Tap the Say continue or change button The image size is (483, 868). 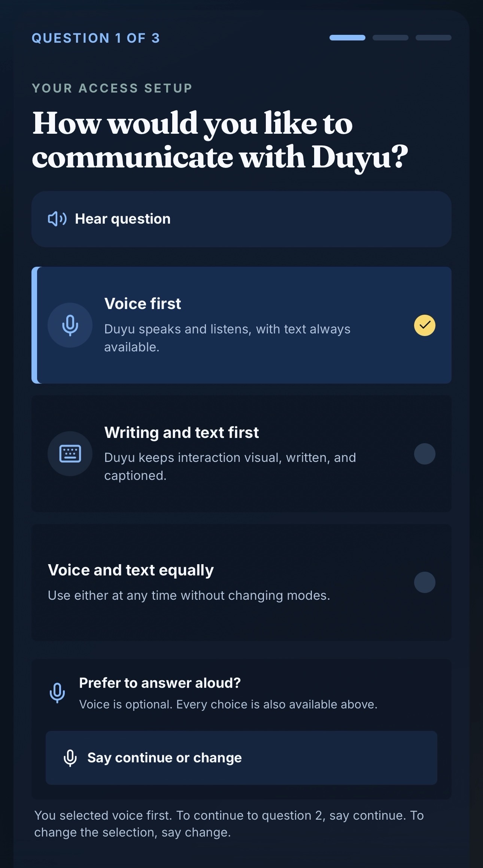(241, 758)
